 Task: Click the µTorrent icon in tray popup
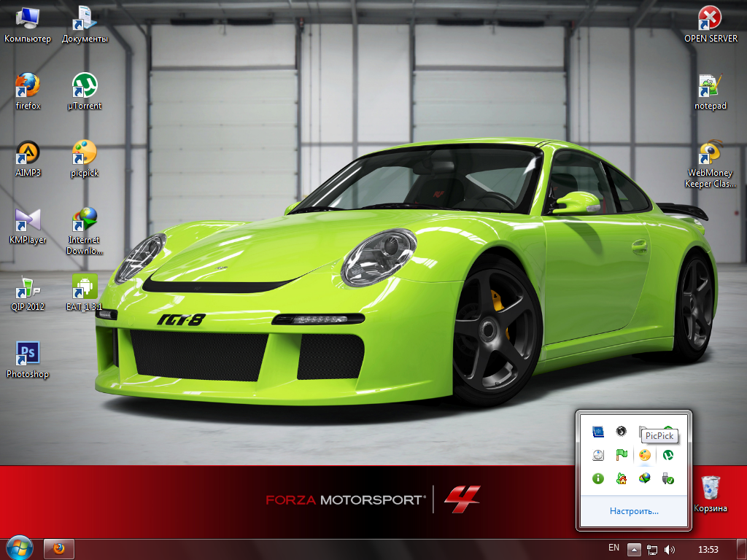(x=667, y=455)
